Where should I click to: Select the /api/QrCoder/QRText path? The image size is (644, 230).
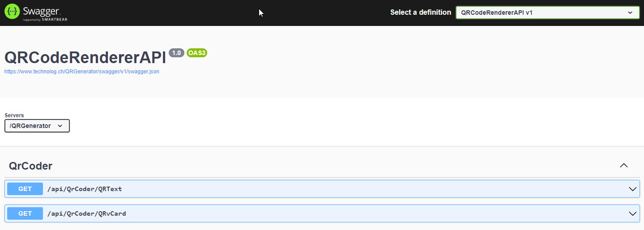click(85, 189)
